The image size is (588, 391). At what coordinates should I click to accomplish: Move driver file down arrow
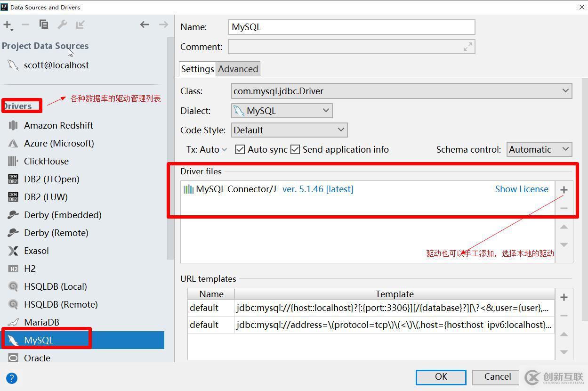click(x=564, y=245)
